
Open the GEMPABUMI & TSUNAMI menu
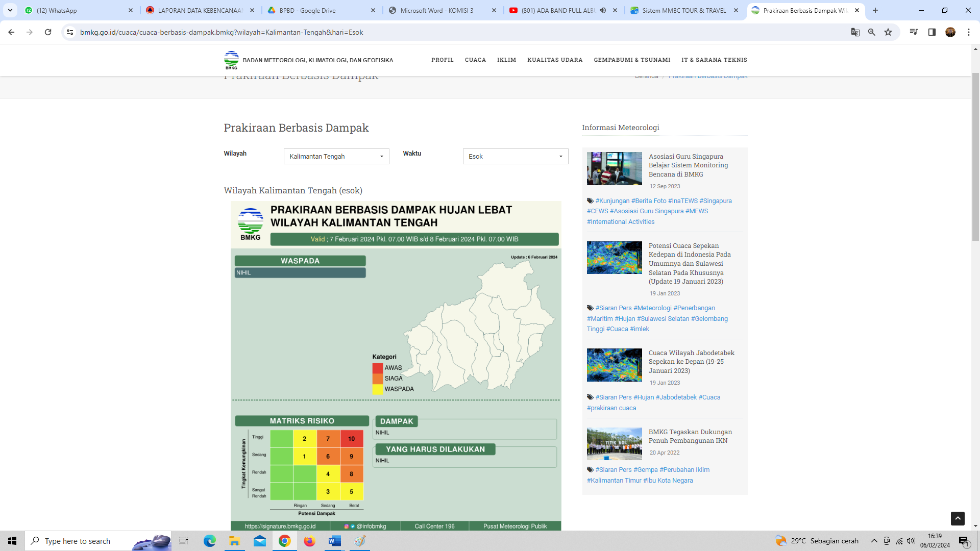point(632,60)
